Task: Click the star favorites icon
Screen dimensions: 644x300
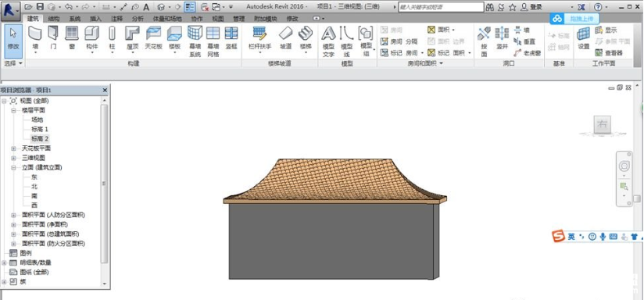Action: click(513, 7)
